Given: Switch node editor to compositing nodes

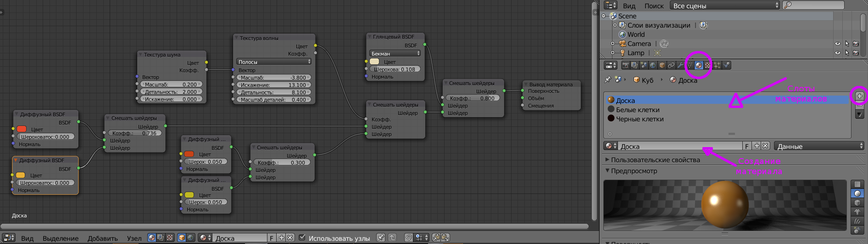Looking at the screenshot, I should [x=161, y=238].
